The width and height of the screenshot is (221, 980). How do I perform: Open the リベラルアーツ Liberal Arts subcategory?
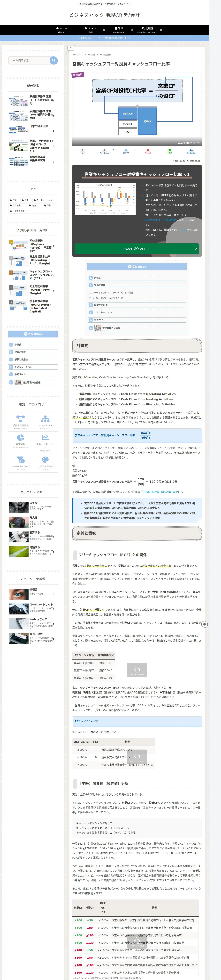[45, 463]
